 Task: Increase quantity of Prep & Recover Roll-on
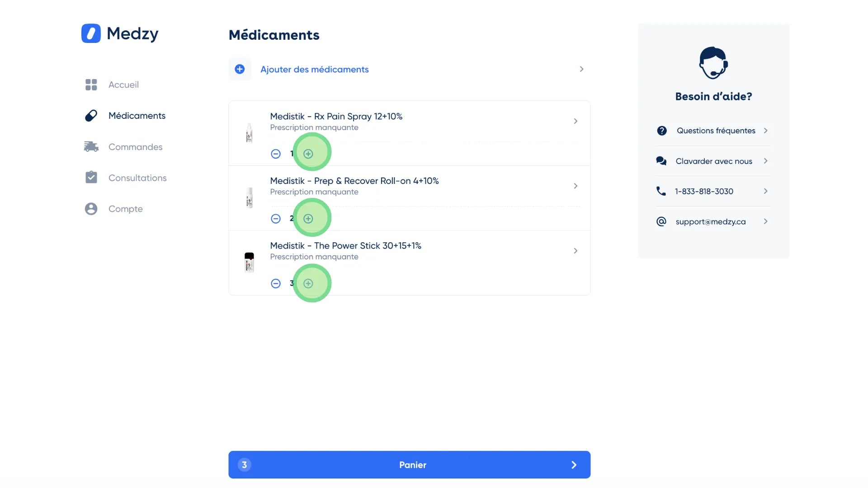(x=308, y=219)
